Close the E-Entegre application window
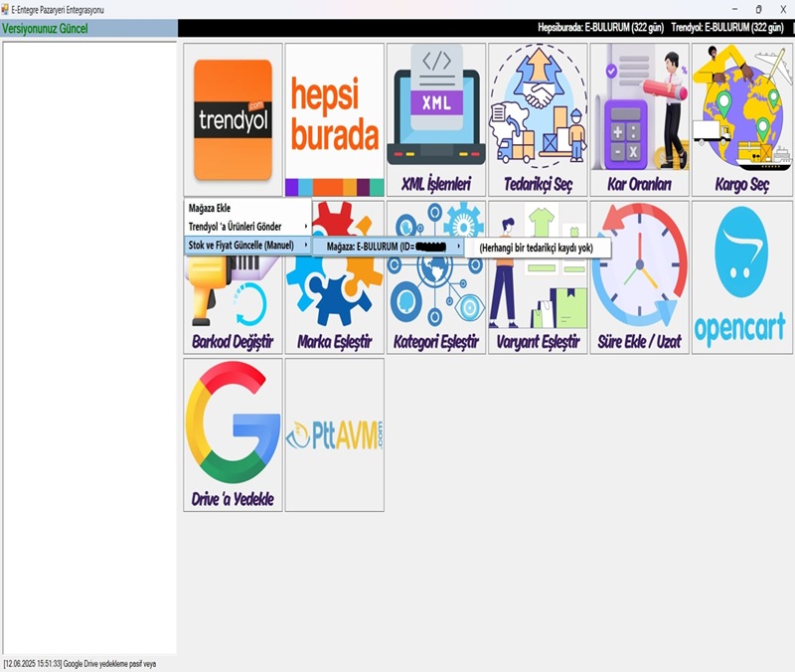795x672 pixels. [x=783, y=9]
